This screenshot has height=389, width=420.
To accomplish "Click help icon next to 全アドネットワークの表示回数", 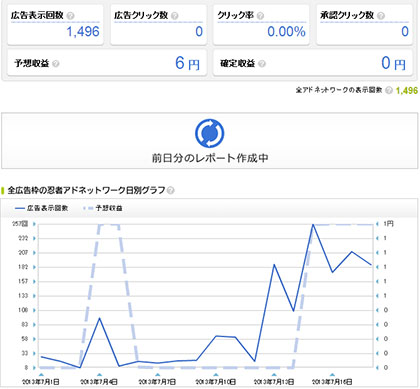I will coord(389,90).
